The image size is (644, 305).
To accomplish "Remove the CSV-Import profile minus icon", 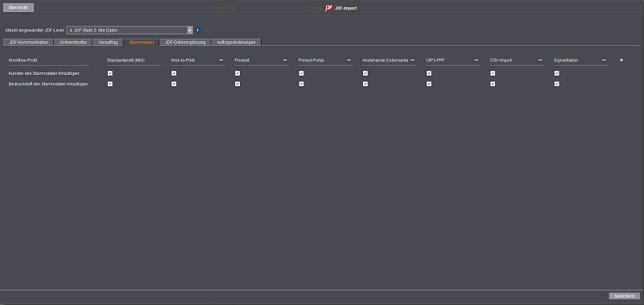I will point(540,60).
